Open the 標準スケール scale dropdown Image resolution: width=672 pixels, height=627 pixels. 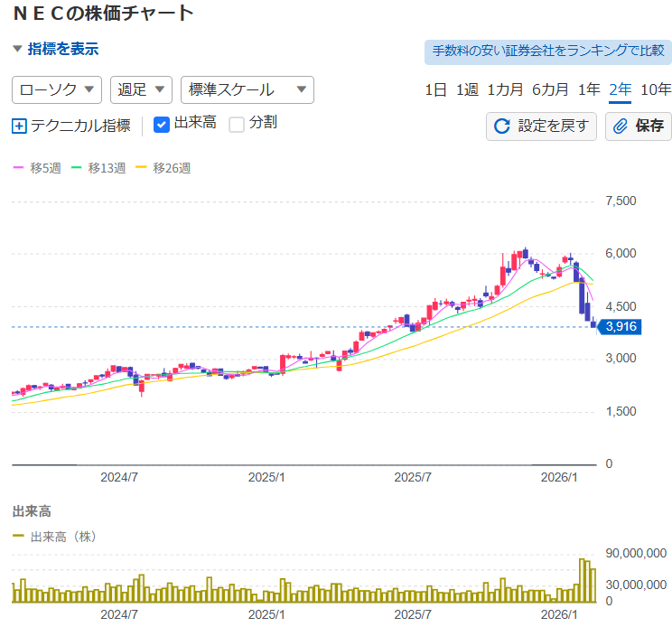click(x=247, y=89)
